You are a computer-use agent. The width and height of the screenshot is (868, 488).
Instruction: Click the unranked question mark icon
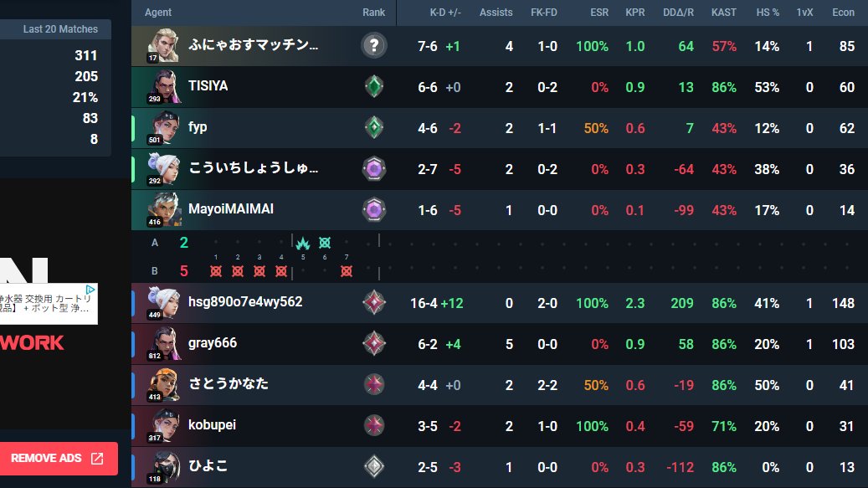click(373, 45)
